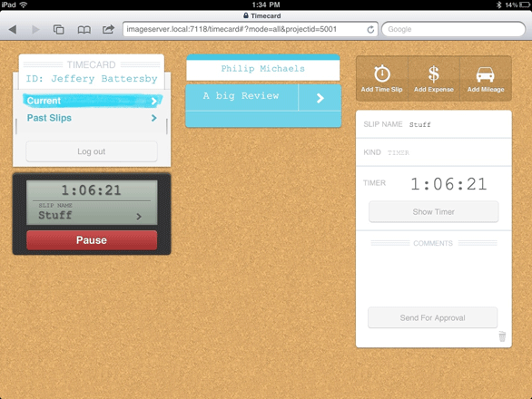
Task: Reload the page with refresh icon
Action: 370,30
